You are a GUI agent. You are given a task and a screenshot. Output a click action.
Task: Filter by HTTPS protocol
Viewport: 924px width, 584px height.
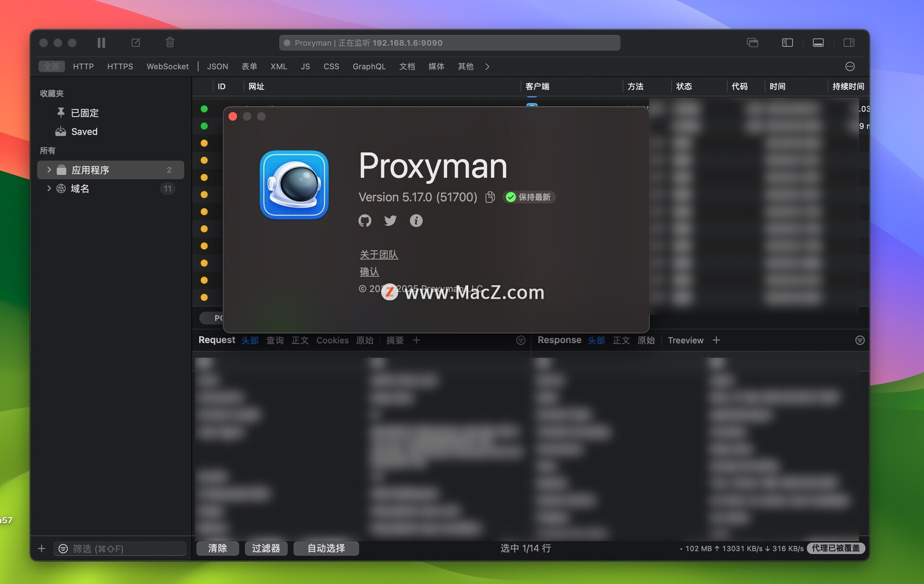click(120, 66)
